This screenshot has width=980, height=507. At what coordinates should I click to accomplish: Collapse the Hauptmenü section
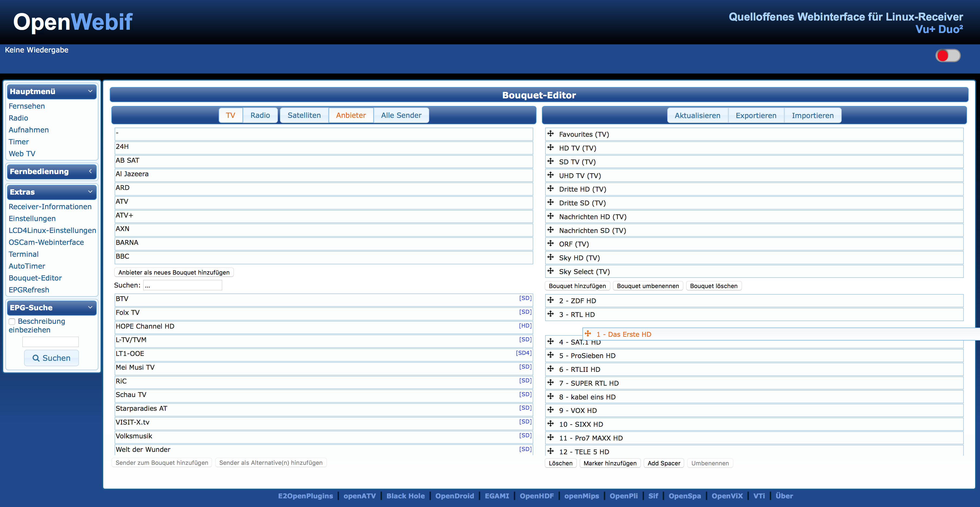coord(90,91)
